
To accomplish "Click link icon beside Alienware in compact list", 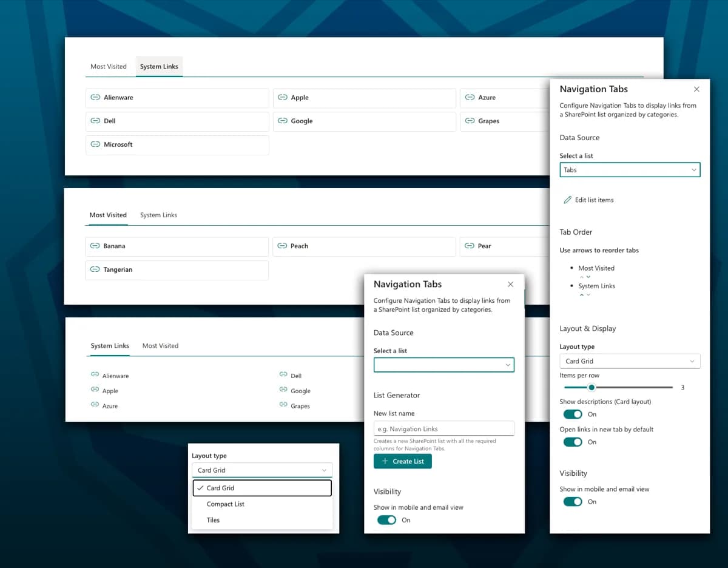I will pos(95,375).
